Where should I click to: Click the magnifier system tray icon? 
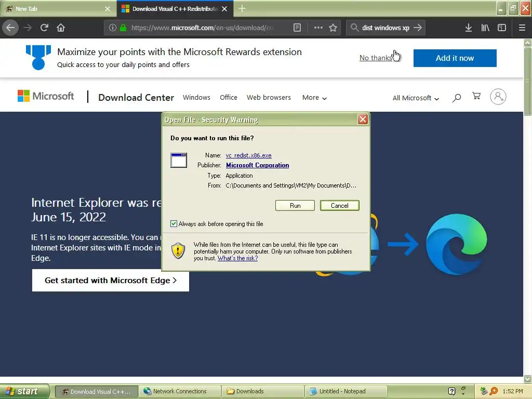point(494,391)
